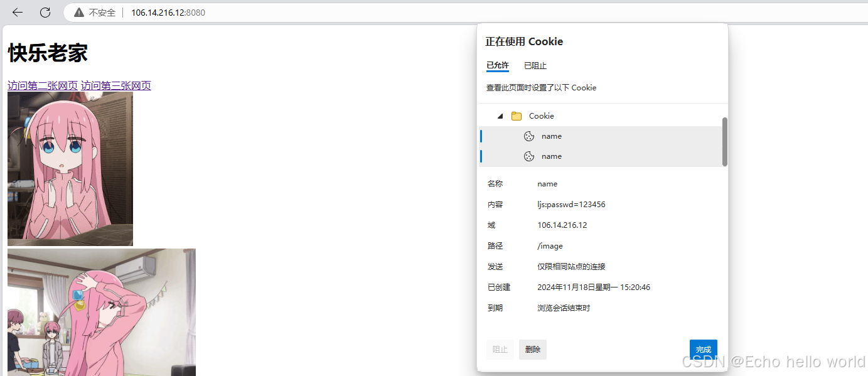Image resolution: width=868 pixels, height=376 pixels.
Task: Click the cookie icon of the second name entry
Action: pos(529,156)
